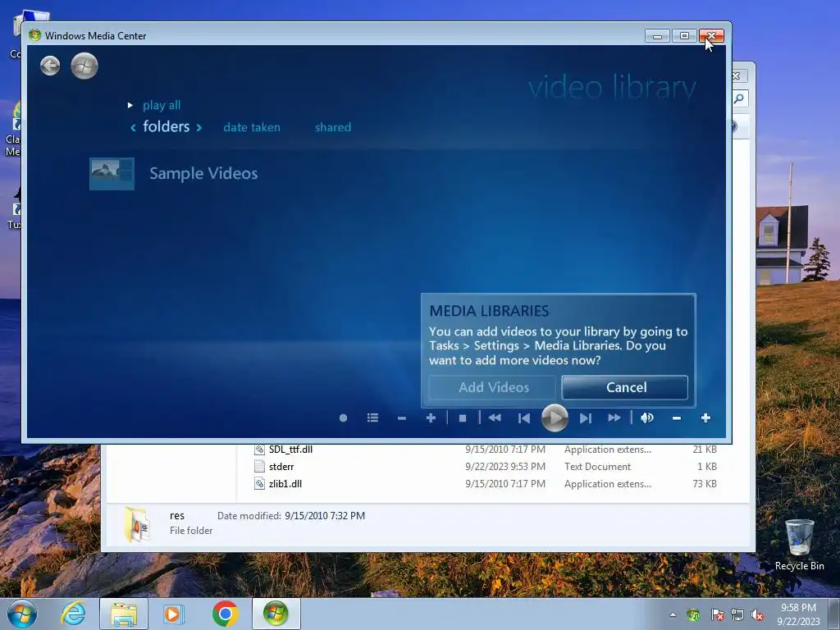Open the Sample Videos folder thumbnail
Viewport: 840px width, 630px height.
pos(112,174)
